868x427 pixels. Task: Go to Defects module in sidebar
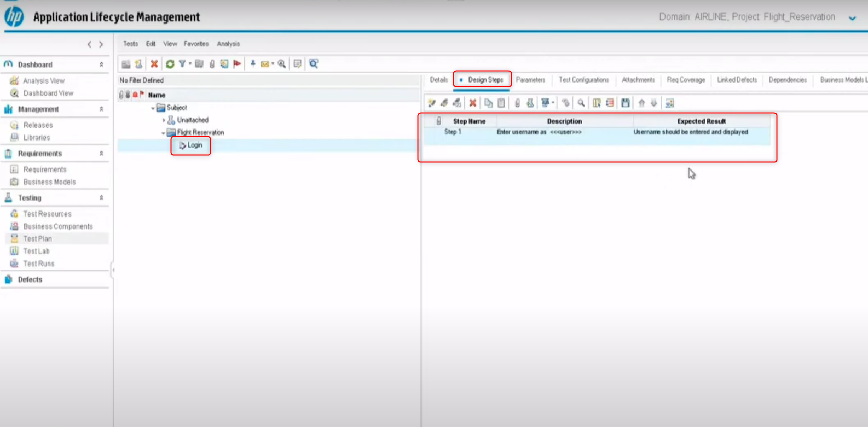[30, 279]
